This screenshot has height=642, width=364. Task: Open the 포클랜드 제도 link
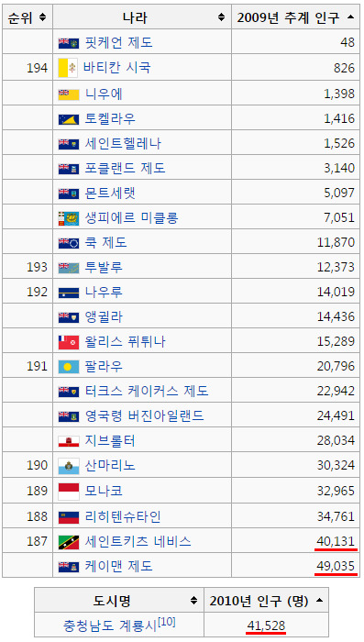coord(125,169)
